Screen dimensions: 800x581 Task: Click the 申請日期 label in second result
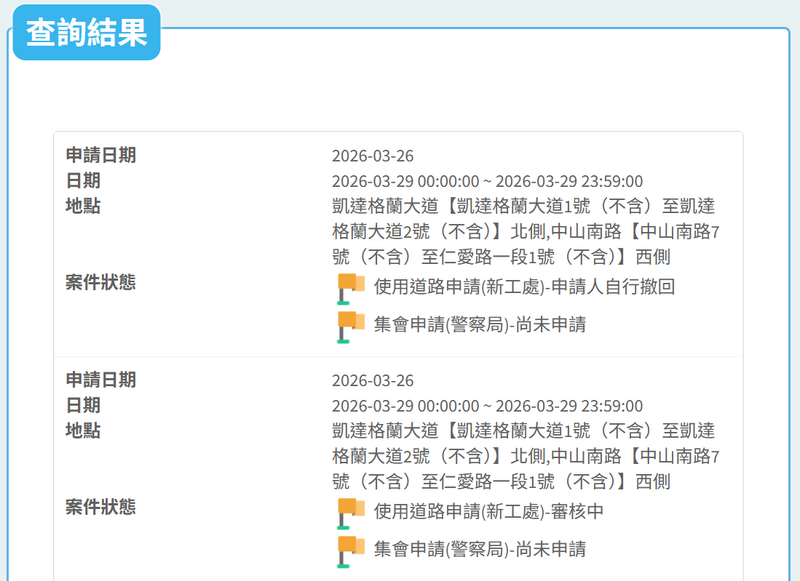click(101, 380)
